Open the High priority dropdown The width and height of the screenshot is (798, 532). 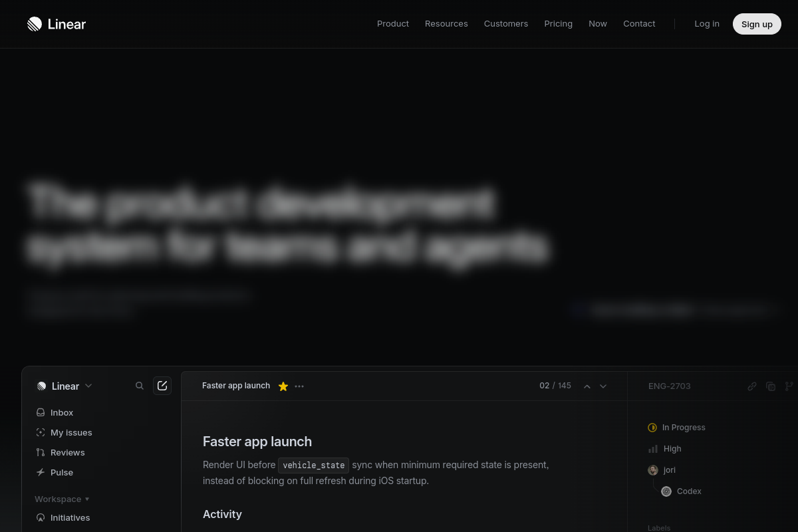(665, 449)
